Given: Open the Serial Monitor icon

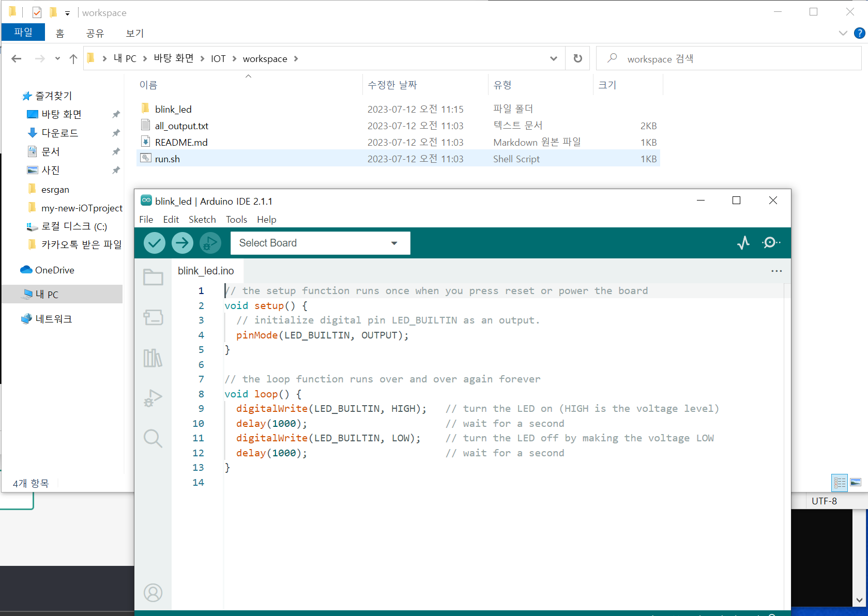Looking at the screenshot, I should [771, 243].
